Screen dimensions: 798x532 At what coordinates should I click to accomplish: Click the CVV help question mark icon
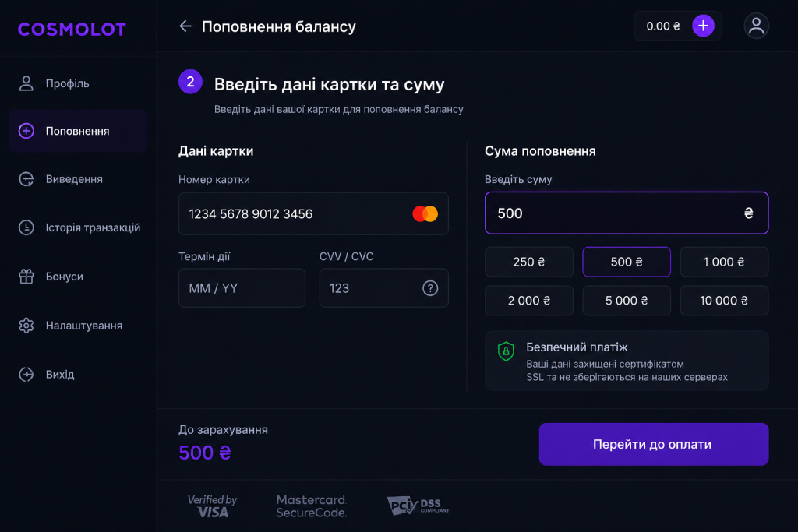(x=430, y=288)
